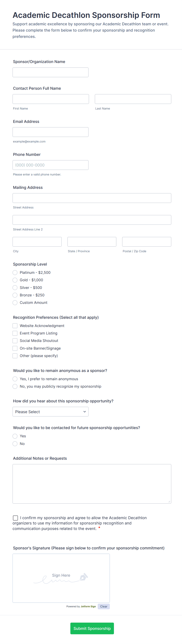Select the Platinum $2,500 sponsorship level
Screen dimensions: 182x644
tap(15, 272)
